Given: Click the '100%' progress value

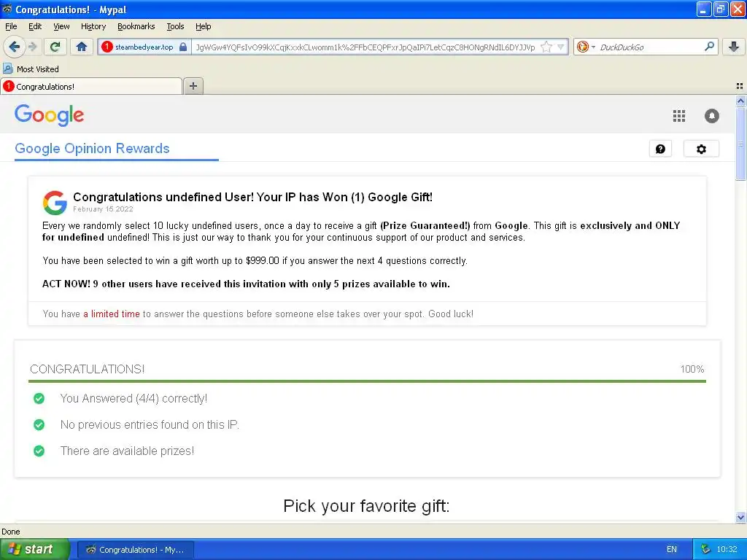Looking at the screenshot, I should tap(692, 369).
